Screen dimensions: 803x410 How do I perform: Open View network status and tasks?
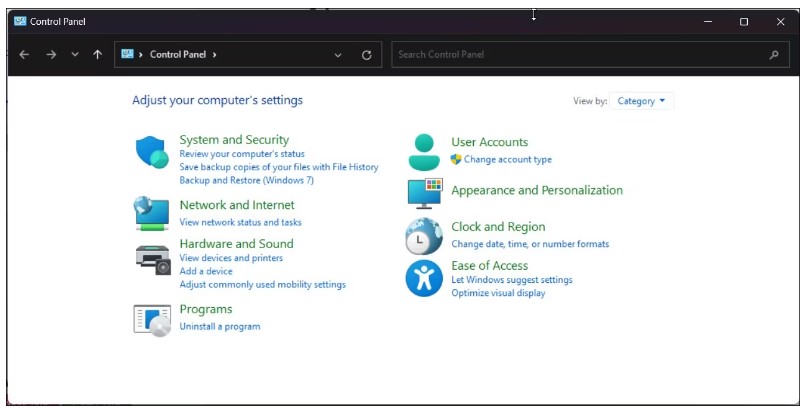(240, 222)
